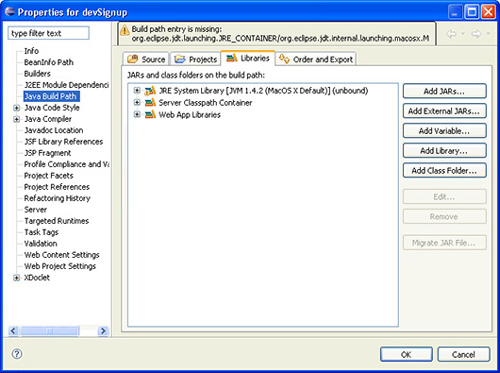Viewport: 500px width, 373px height.
Task: Select Builders in the tree
Action: (x=37, y=74)
